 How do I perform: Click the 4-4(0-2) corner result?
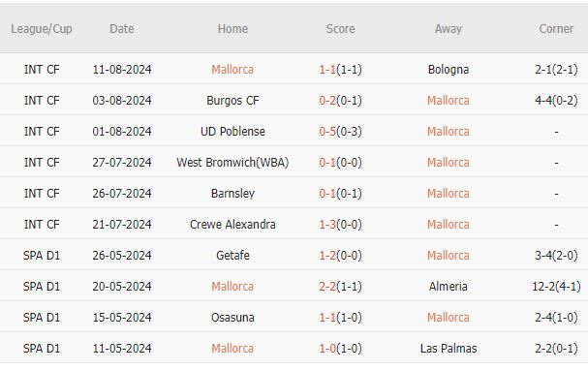point(556,101)
